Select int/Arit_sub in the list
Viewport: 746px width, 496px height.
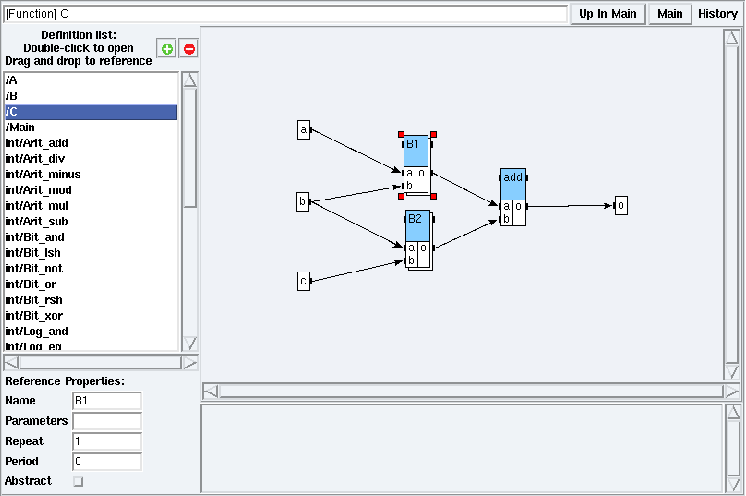[91, 222]
